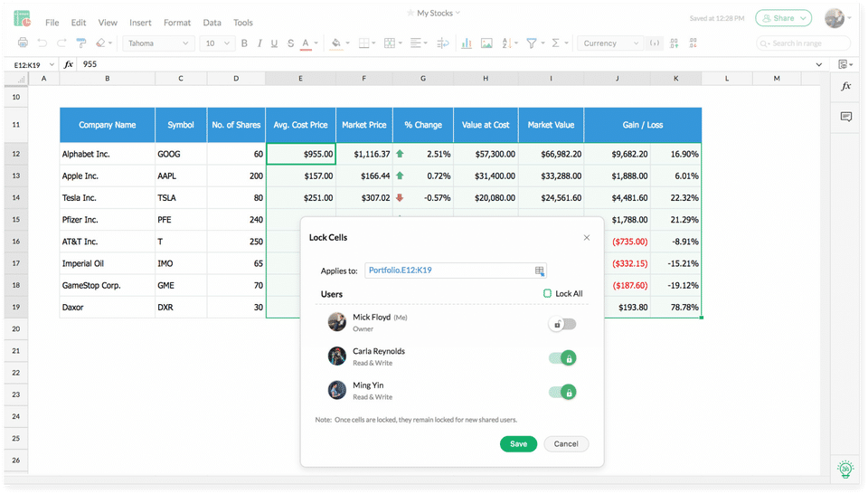Viewport: 868px width, 494px height.
Task: Click the range picker icon in Applies to
Action: point(539,271)
